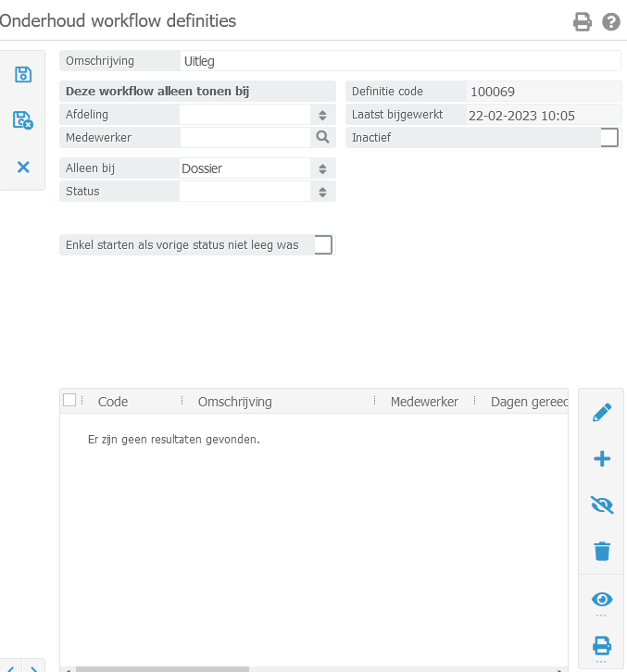
Task: Click the print icon beside the table
Action: coord(602,645)
